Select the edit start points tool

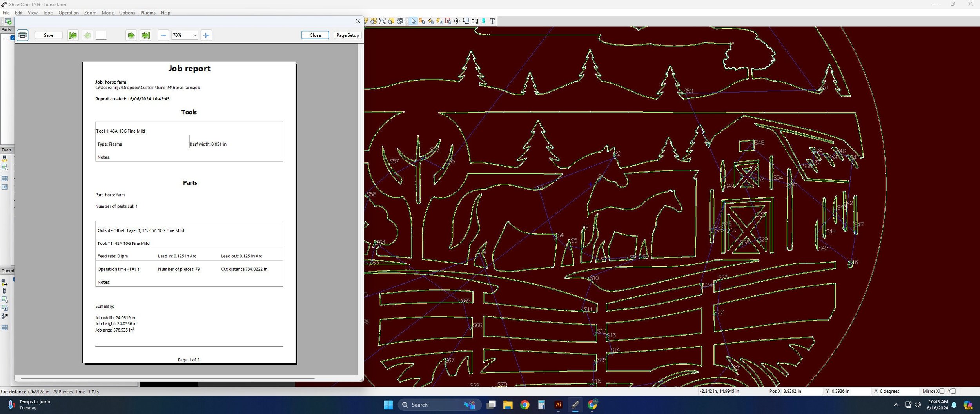point(422,21)
